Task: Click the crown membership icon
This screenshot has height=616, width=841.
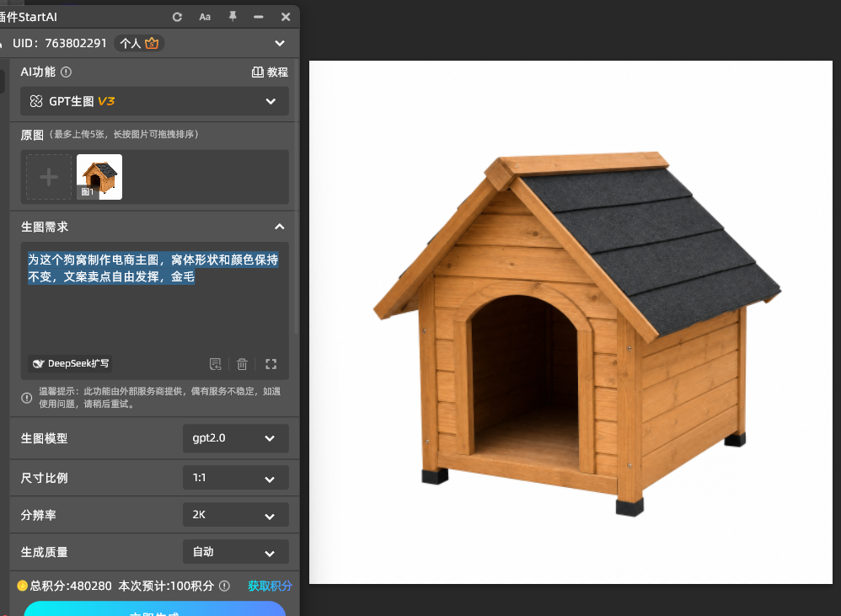Action: [152, 43]
